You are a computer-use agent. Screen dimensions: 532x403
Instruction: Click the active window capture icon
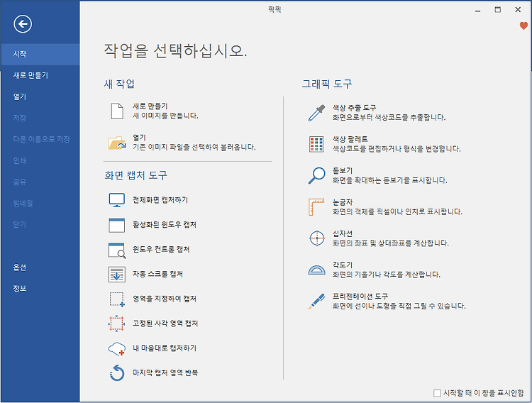[117, 225]
